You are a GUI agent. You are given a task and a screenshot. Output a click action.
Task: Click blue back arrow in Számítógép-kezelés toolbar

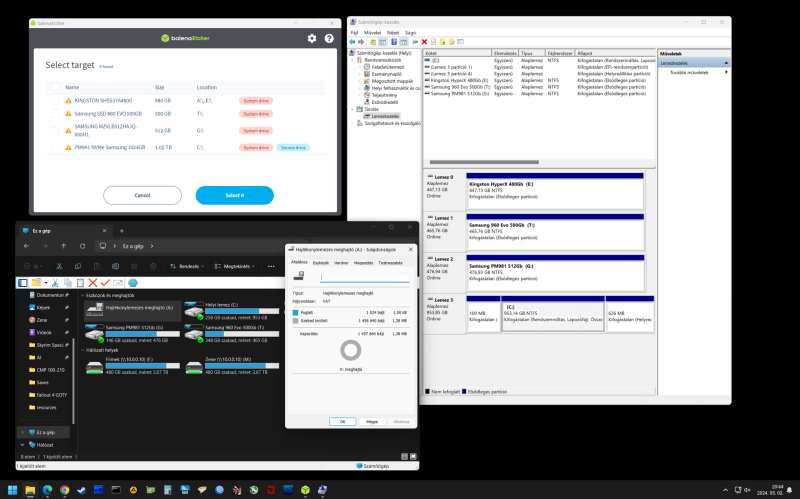coord(352,42)
